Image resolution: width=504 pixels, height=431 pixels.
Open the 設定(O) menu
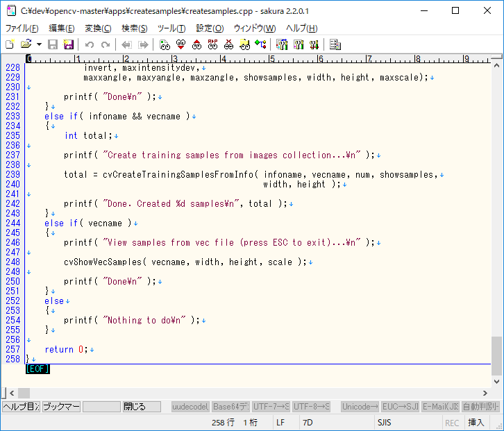[x=209, y=28]
